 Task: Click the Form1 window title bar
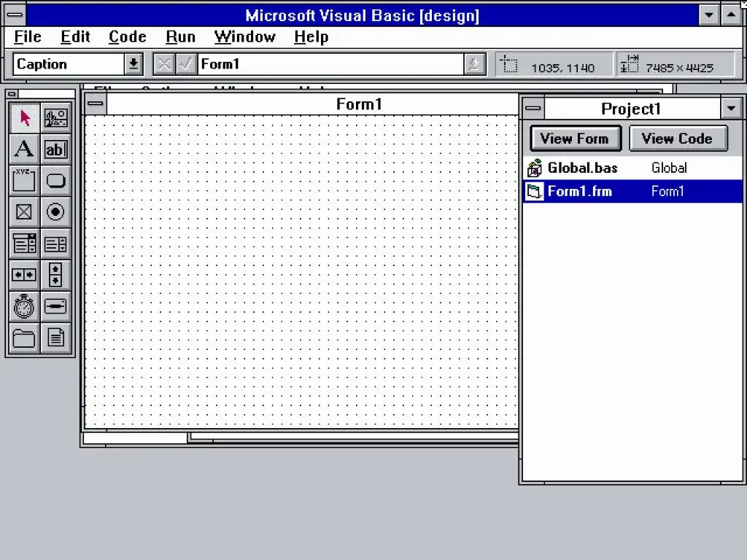coord(312,104)
